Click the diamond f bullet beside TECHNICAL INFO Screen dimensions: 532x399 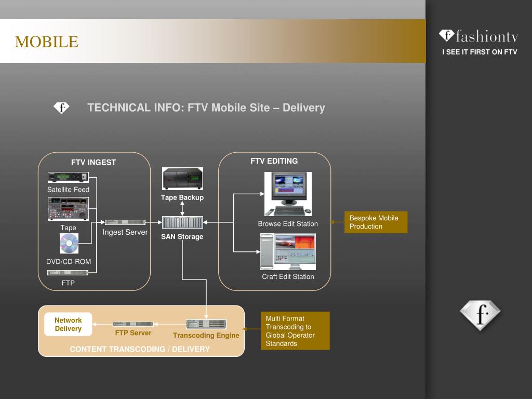click(61, 108)
